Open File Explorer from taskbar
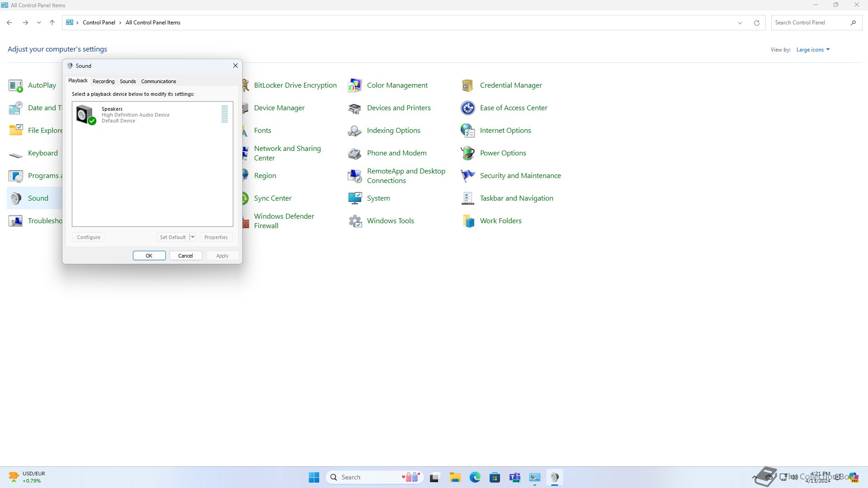The width and height of the screenshot is (868, 488). coord(455,477)
